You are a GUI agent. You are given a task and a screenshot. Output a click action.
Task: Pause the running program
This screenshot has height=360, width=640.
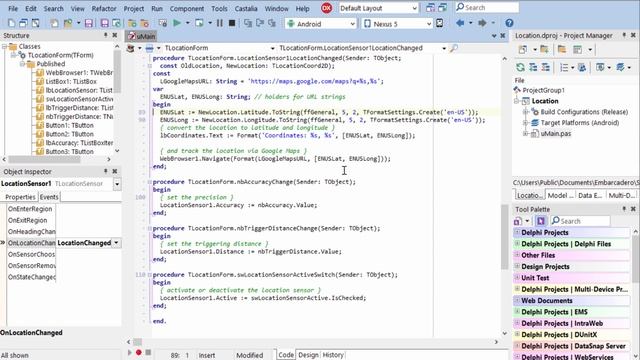click(x=220, y=23)
